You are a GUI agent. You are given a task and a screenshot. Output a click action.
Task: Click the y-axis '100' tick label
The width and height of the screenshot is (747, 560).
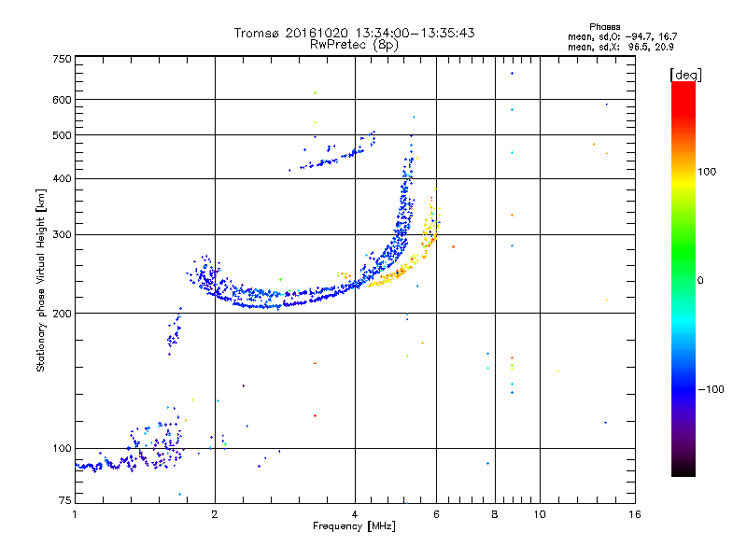point(62,448)
